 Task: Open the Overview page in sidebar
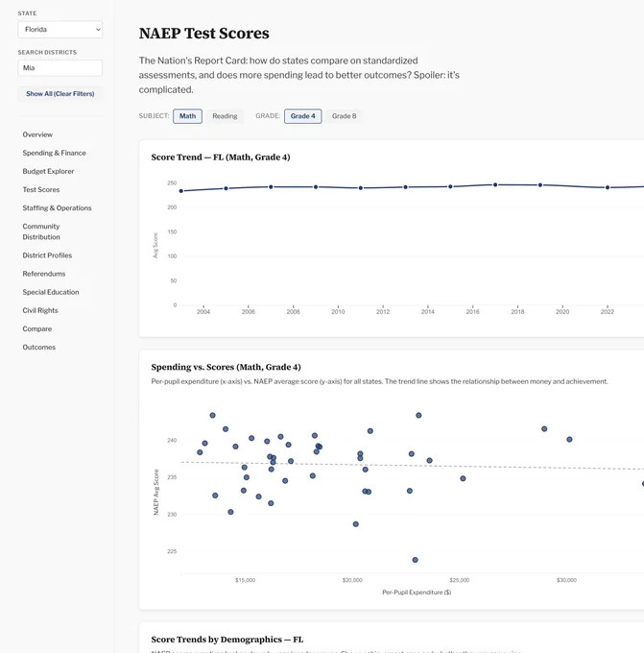pyautogui.click(x=37, y=134)
